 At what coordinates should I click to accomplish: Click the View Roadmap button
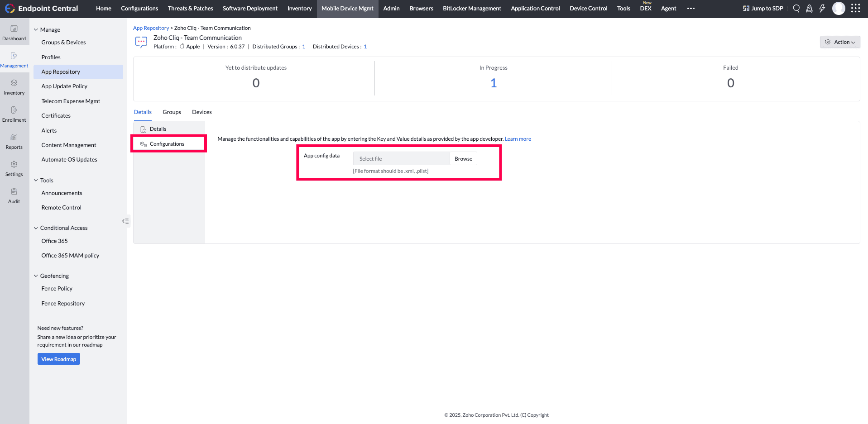pos(59,359)
